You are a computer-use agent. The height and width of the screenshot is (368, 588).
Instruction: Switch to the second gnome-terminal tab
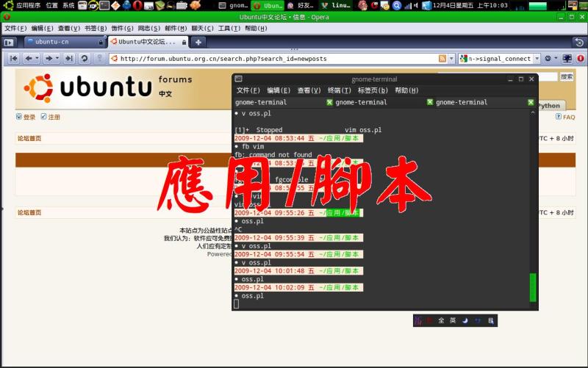384,102
